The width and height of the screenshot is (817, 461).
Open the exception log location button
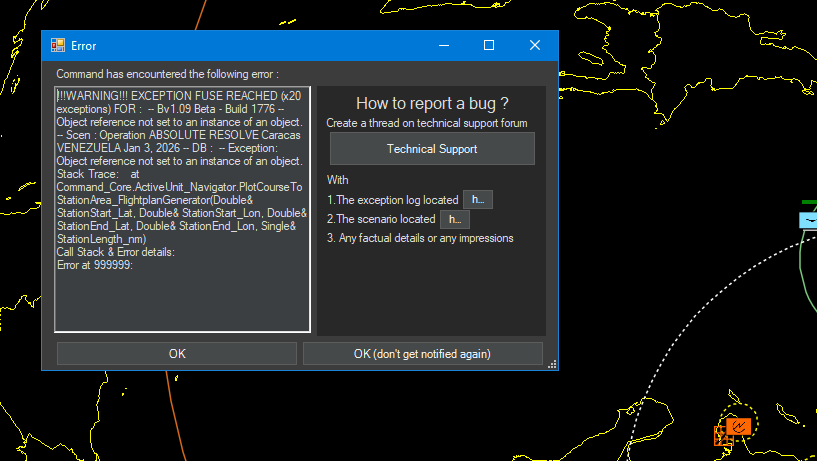coord(478,200)
